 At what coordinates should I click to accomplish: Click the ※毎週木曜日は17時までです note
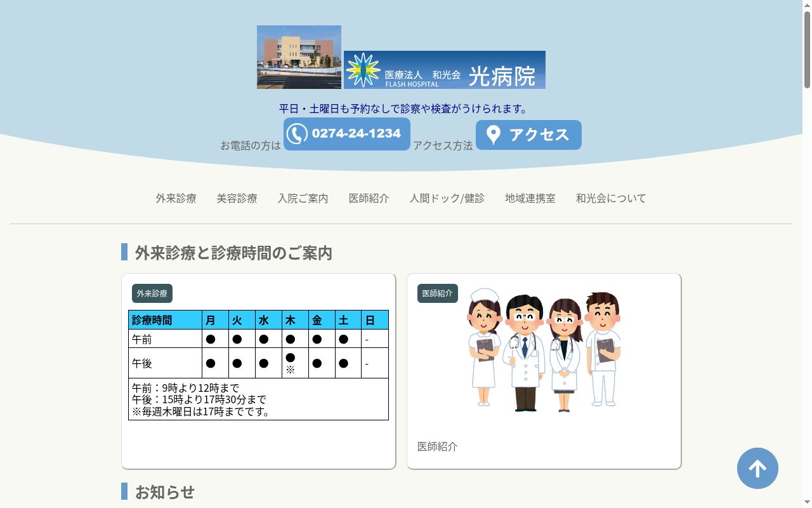point(202,411)
